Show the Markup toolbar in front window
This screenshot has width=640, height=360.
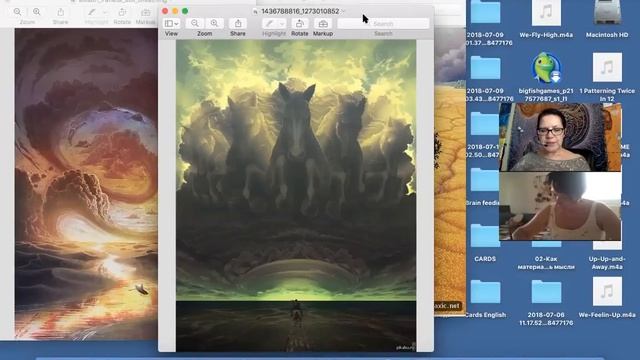point(323,24)
